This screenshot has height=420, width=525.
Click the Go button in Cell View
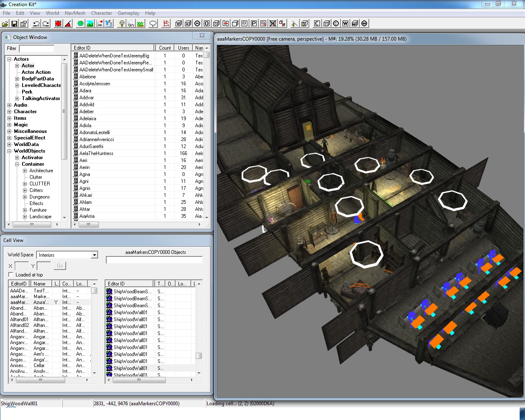tap(60, 266)
